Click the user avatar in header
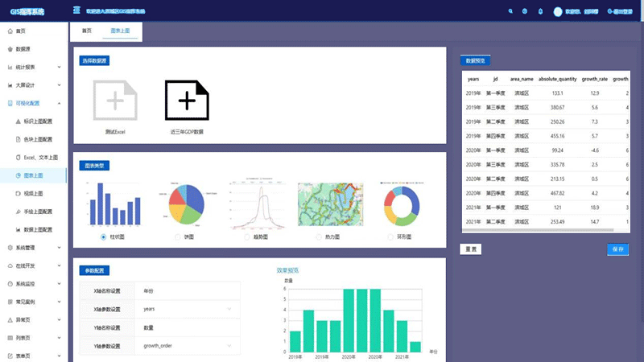Screen dimensions: 644x362 [558, 11]
